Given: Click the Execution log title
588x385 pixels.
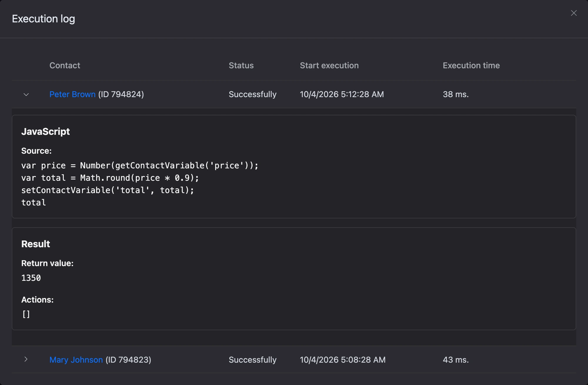Looking at the screenshot, I should [44, 19].
